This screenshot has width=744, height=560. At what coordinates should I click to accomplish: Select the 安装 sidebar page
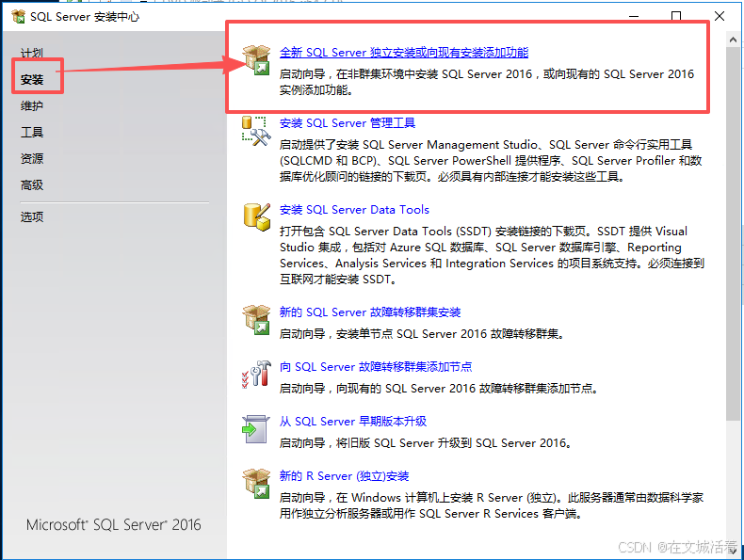(x=32, y=80)
